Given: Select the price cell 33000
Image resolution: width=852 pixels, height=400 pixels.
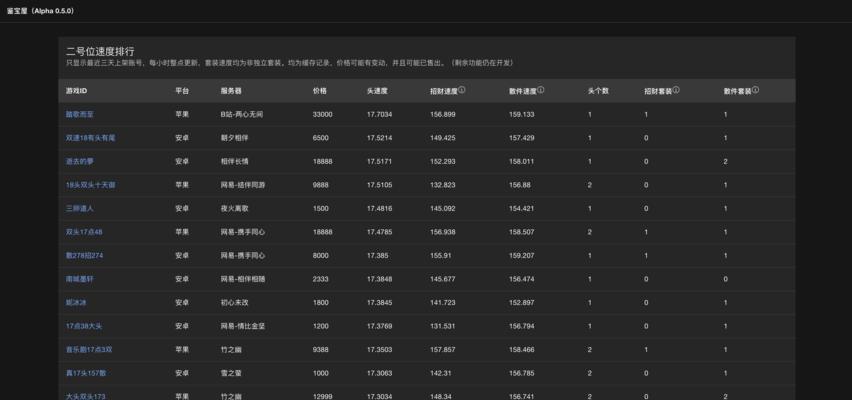Looking at the screenshot, I should pyautogui.click(x=323, y=115).
